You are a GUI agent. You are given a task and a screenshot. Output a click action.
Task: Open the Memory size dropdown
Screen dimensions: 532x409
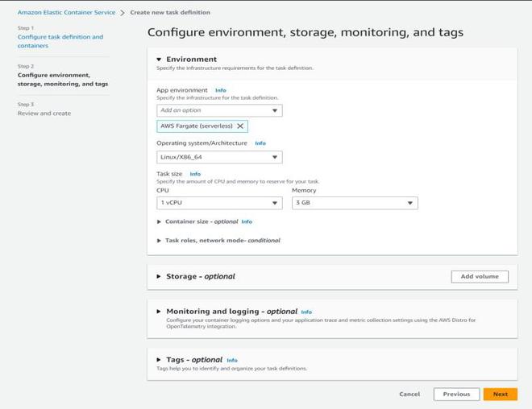[355, 203]
